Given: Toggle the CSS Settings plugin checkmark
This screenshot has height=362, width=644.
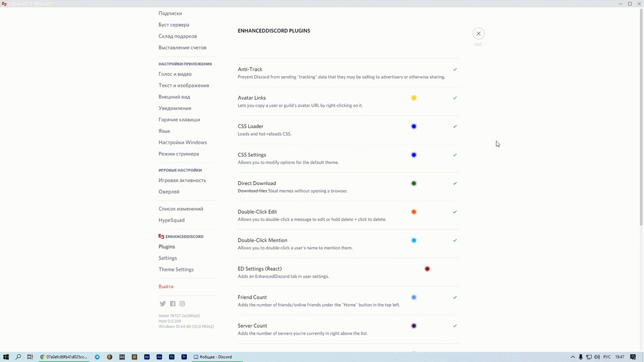Looking at the screenshot, I should pyautogui.click(x=455, y=155).
